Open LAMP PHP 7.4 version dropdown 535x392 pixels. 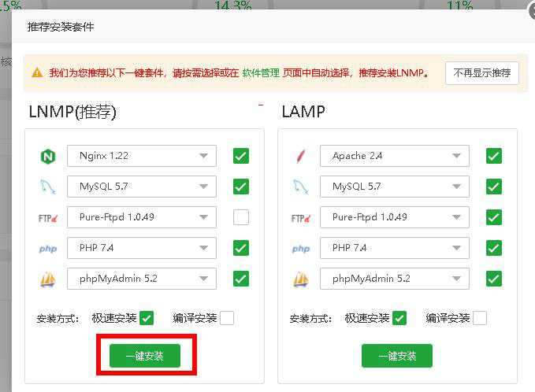pos(395,248)
